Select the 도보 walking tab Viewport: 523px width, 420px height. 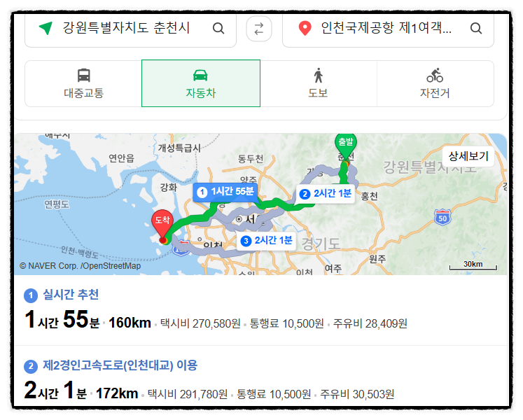(318, 83)
